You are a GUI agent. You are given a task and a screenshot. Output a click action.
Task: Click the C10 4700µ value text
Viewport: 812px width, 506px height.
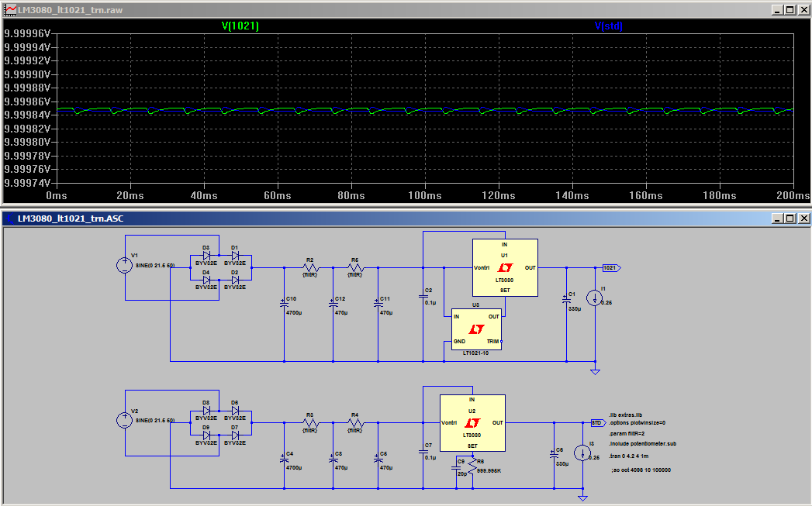click(x=294, y=312)
